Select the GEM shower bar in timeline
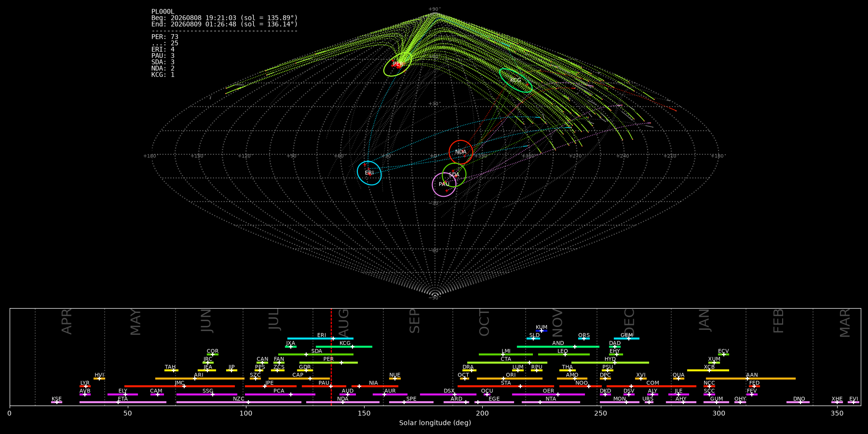Screen dimensions: 868x434 click(x=626, y=339)
